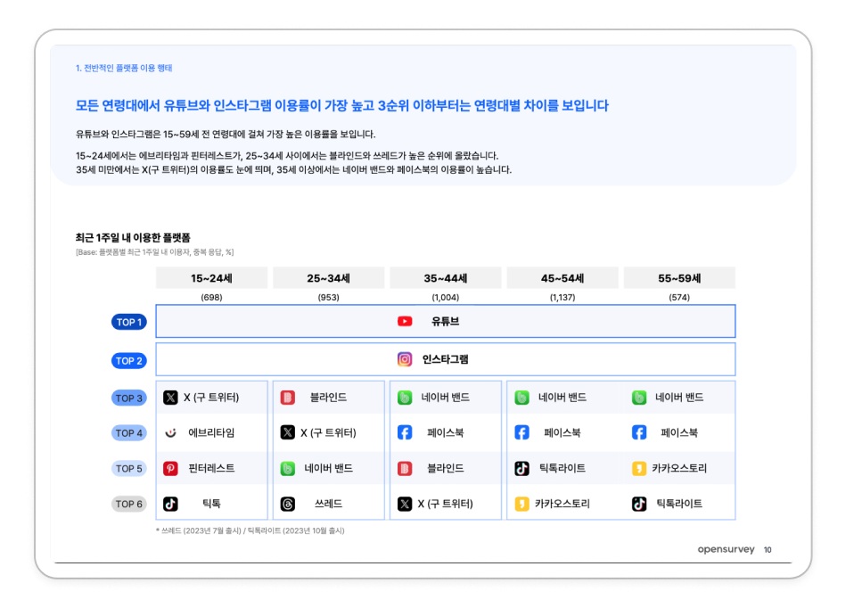The width and height of the screenshot is (854, 616).
Task: Click the TOP 4 rank badge
Action: click(x=129, y=433)
